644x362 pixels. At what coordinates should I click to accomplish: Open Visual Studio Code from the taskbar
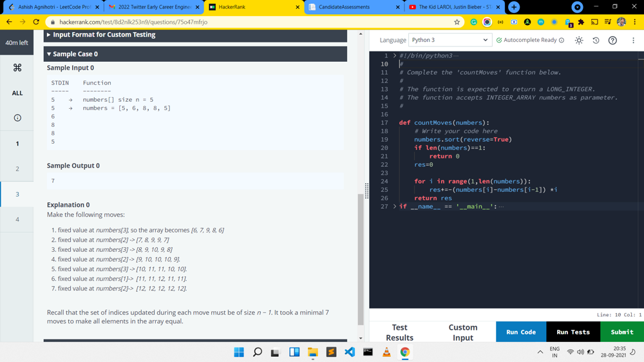pos(349,352)
